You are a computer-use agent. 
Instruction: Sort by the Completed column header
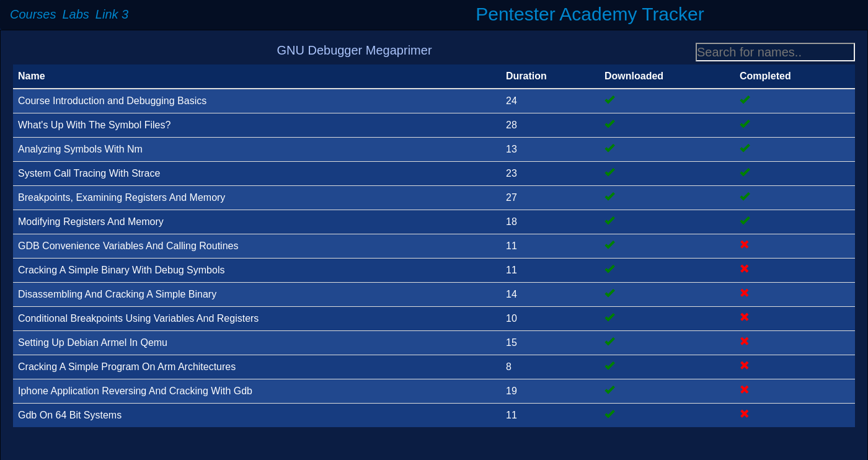(x=765, y=76)
